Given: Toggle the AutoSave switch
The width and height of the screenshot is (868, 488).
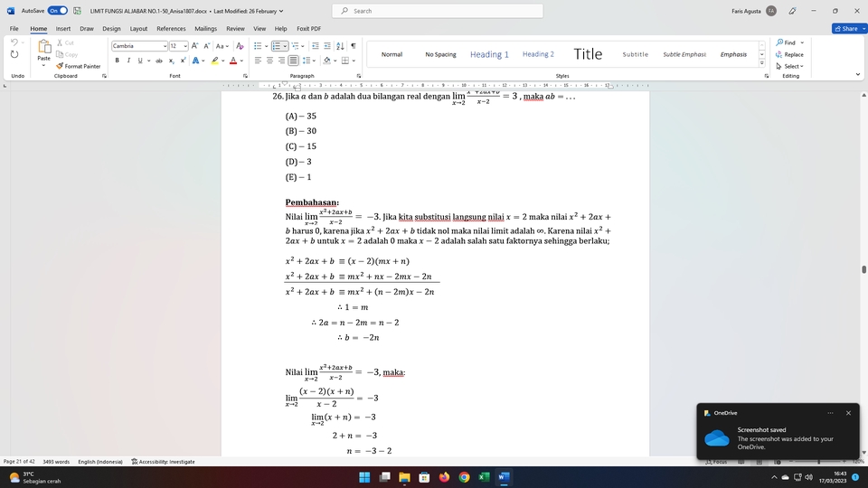Looking at the screenshot, I should (58, 11).
